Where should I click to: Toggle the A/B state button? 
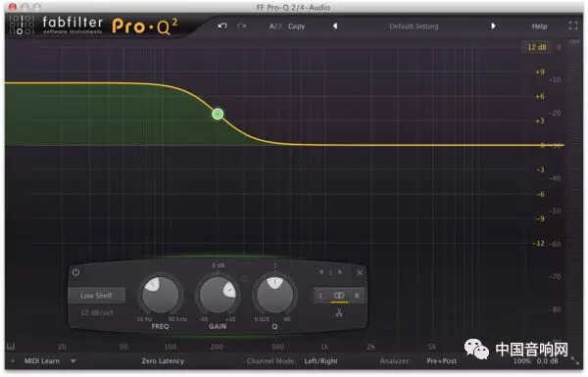click(x=274, y=26)
